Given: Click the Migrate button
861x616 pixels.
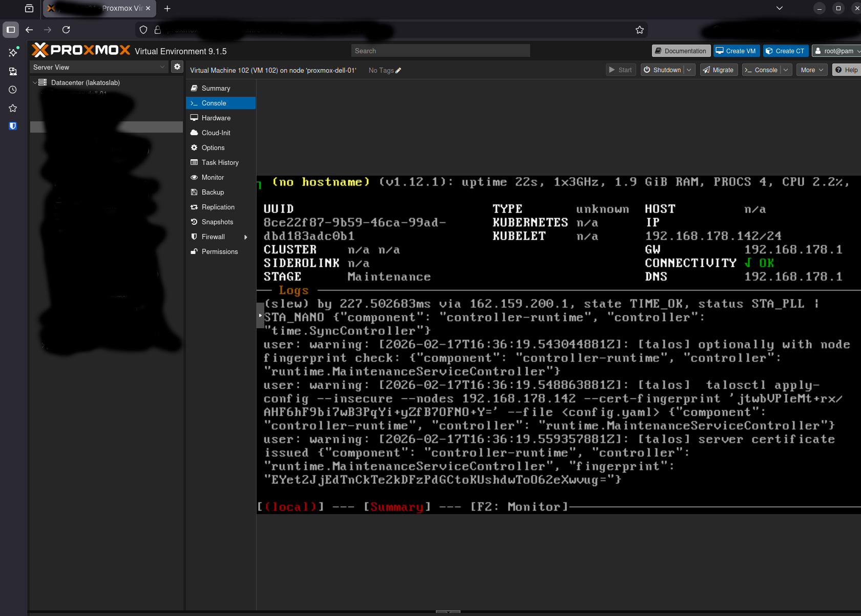Looking at the screenshot, I should (x=718, y=70).
